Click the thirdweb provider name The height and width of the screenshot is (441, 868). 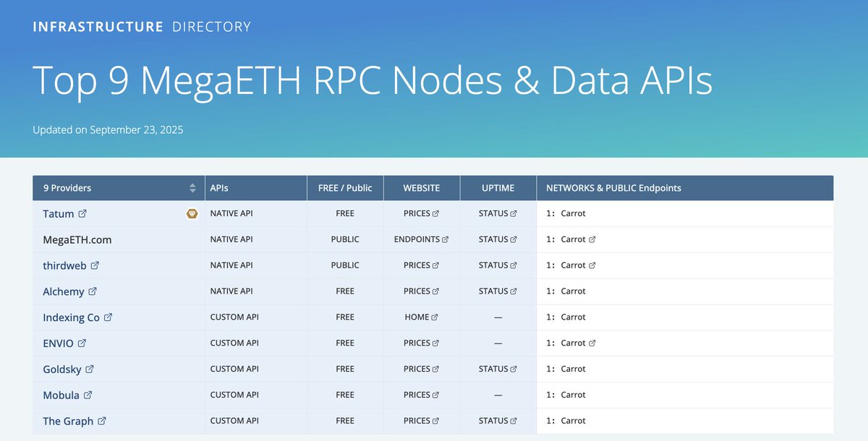point(64,265)
